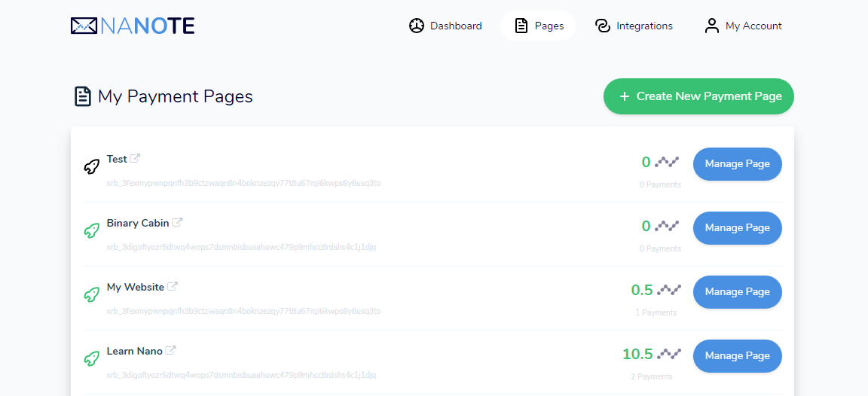Manage the Test payment page
The height and width of the screenshot is (396, 868).
pyautogui.click(x=738, y=163)
